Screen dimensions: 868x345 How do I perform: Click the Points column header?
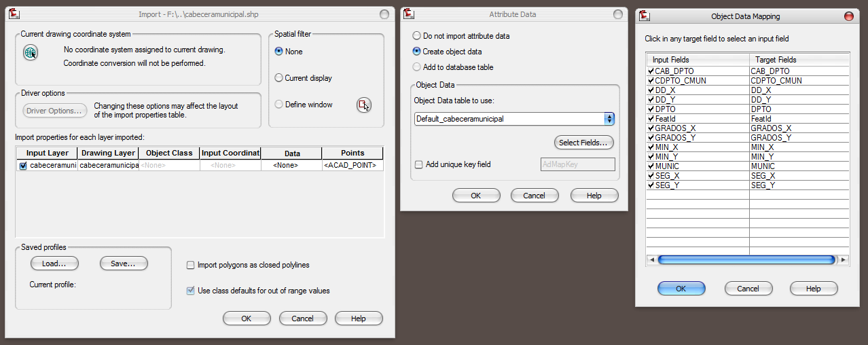[x=352, y=153]
